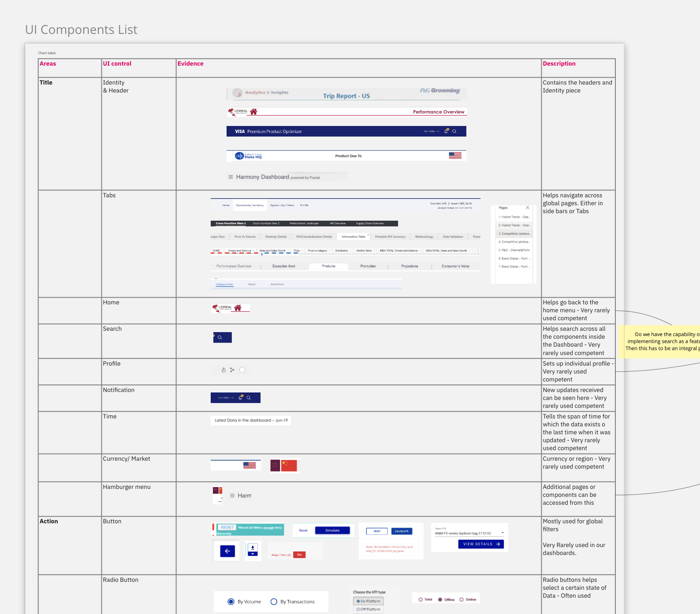Click red Go button
This screenshot has height=614, width=700.
(x=299, y=555)
